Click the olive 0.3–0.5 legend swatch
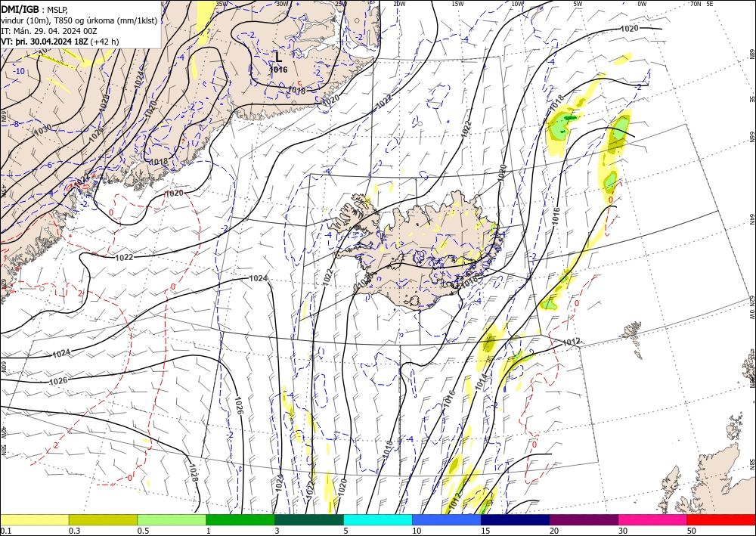The width and height of the screenshot is (756, 536). point(103,519)
